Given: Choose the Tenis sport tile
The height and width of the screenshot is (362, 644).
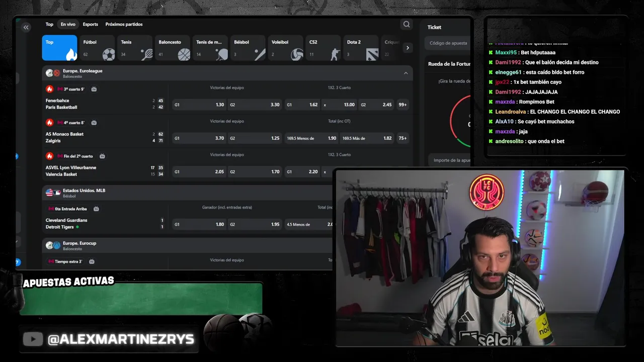Looking at the screenshot, I should coord(135,48).
